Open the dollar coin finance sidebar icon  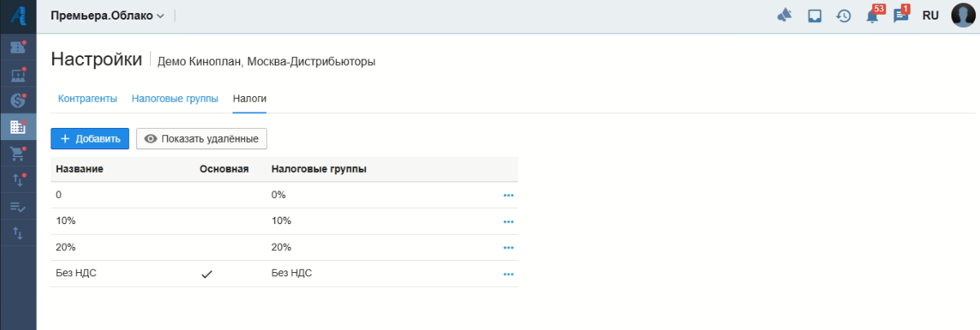pyautogui.click(x=18, y=100)
